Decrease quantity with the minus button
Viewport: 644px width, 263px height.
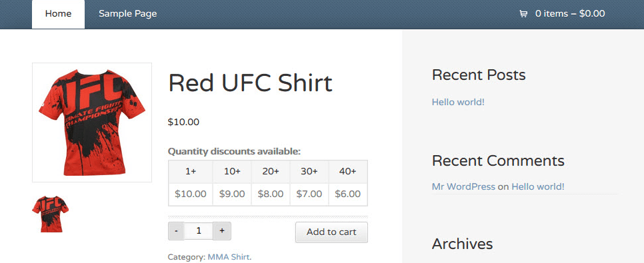[x=177, y=231]
